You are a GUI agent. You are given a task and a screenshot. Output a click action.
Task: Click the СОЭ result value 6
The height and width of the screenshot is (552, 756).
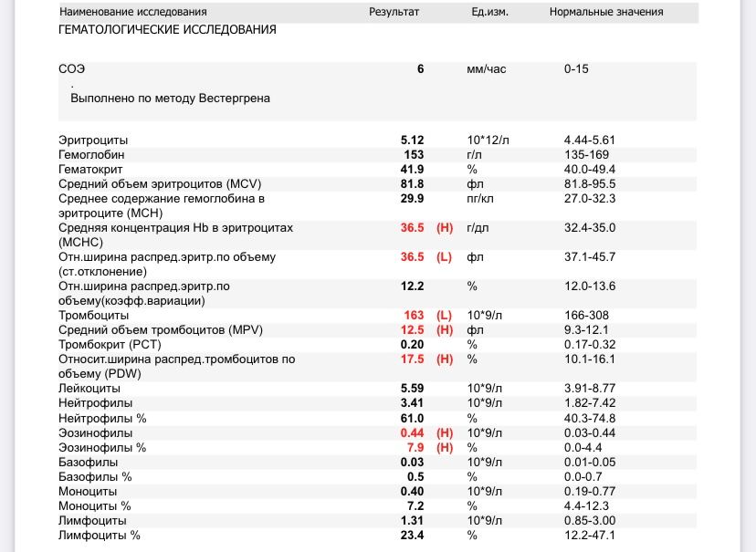pyautogui.click(x=420, y=69)
